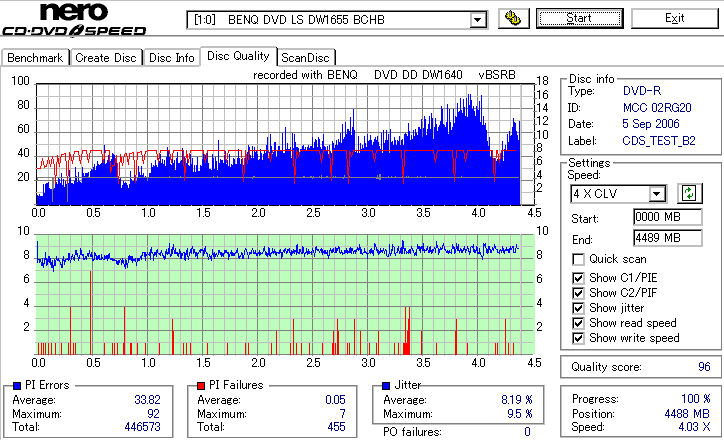724x441 pixels.
Task: Click the disc date 5 Sep 2006
Action: [x=651, y=124]
